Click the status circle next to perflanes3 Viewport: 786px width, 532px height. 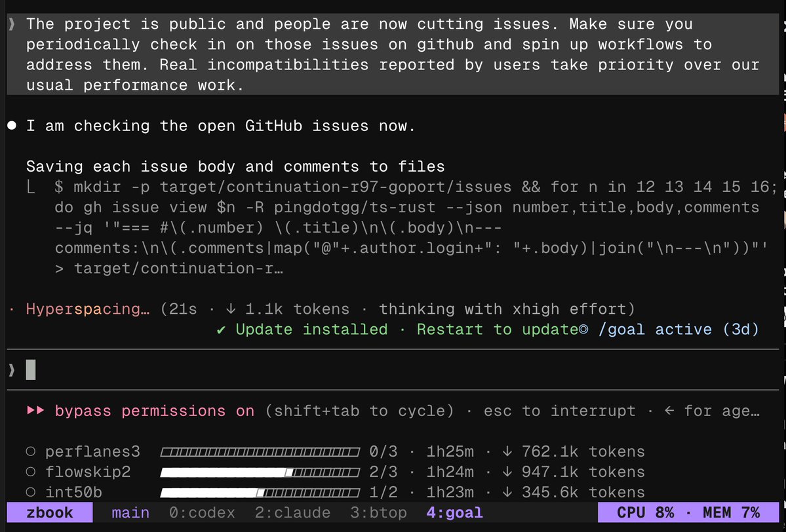(x=31, y=452)
